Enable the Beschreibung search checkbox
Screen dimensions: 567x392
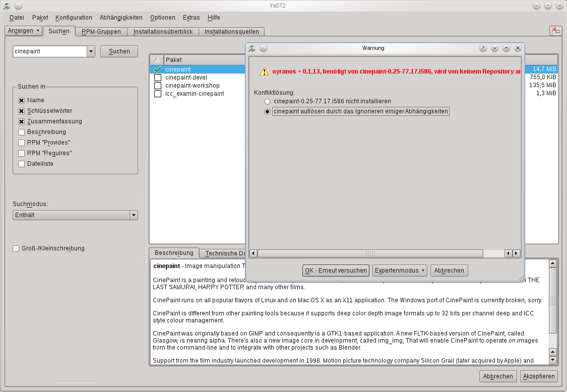tap(21, 132)
